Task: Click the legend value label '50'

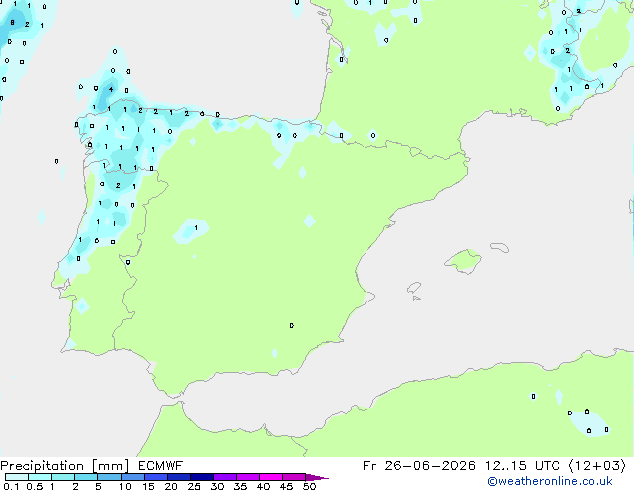Action: point(310,486)
